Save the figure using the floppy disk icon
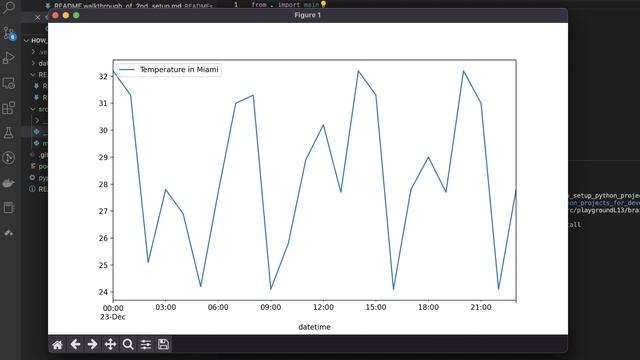The width and height of the screenshot is (640, 360). pos(163,344)
